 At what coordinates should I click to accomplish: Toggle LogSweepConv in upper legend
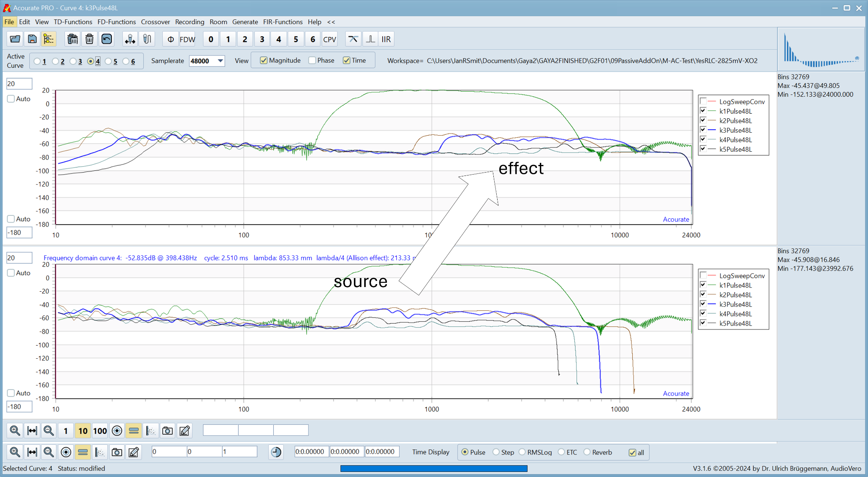point(703,101)
